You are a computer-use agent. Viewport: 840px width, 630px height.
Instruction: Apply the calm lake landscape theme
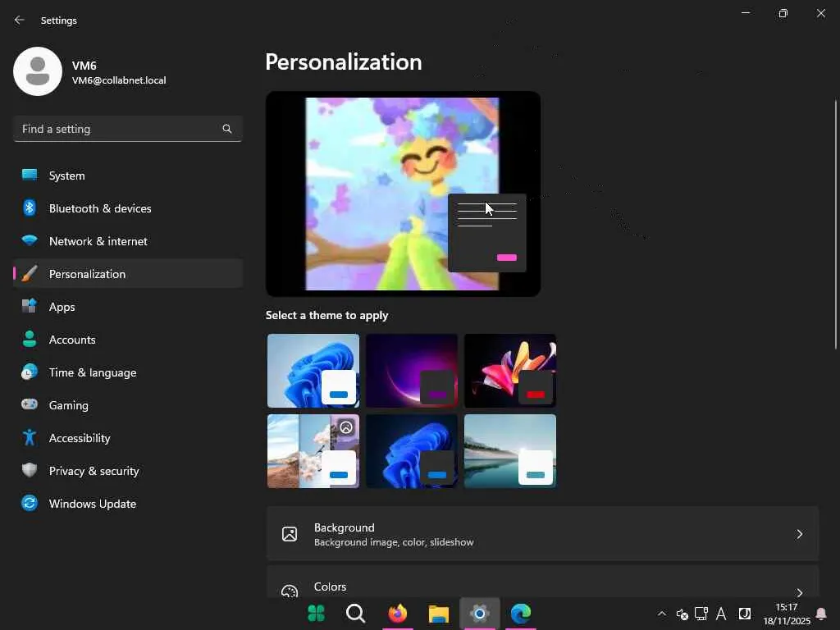(x=510, y=451)
